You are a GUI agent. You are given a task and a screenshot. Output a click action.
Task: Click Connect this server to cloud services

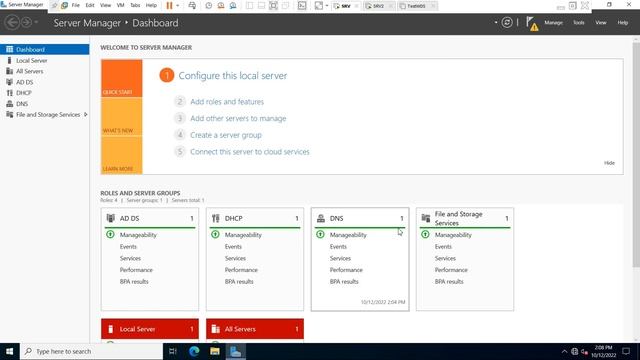250,152
